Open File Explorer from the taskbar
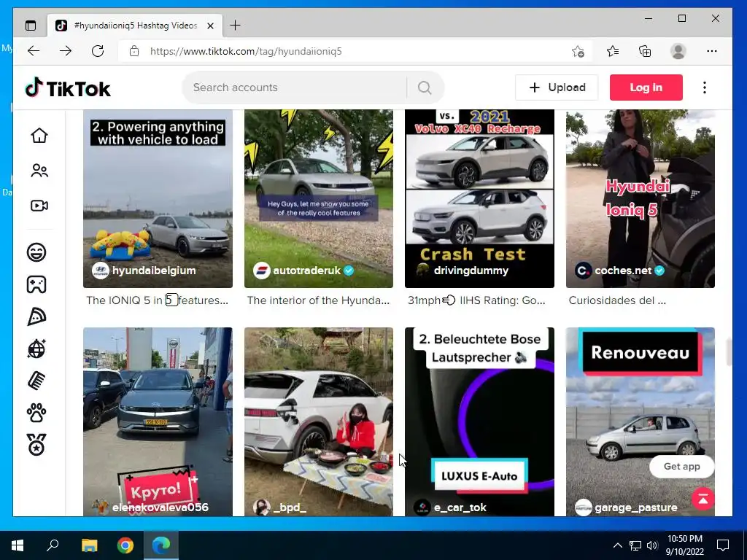 (89, 545)
